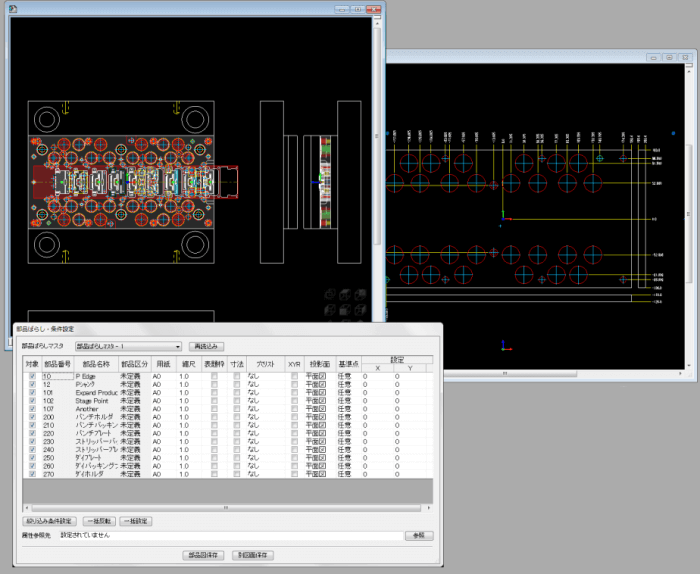Screen dimensions: 700x574
Task: Click the 一括設定 button
Action: tap(136, 521)
